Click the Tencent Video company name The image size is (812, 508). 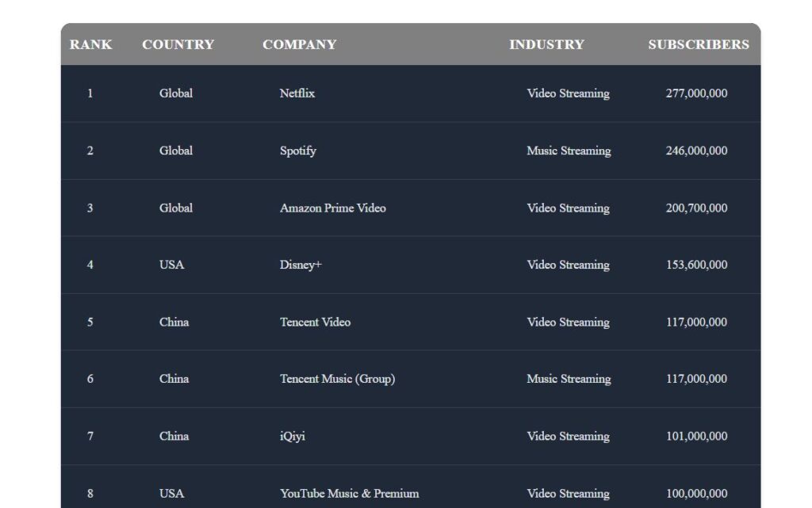click(315, 322)
